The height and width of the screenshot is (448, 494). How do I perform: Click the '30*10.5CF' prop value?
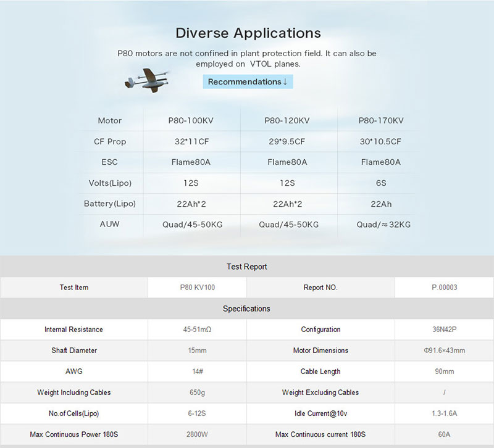click(x=380, y=142)
